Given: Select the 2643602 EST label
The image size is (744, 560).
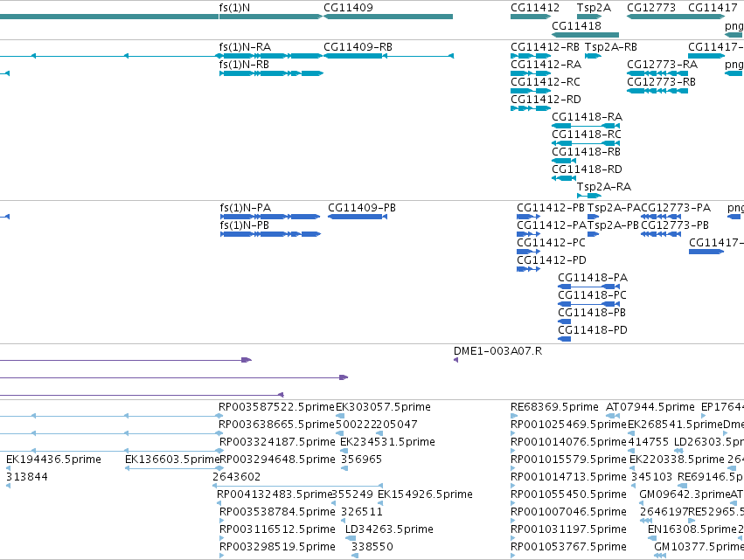Looking at the screenshot, I should coord(237,476).
